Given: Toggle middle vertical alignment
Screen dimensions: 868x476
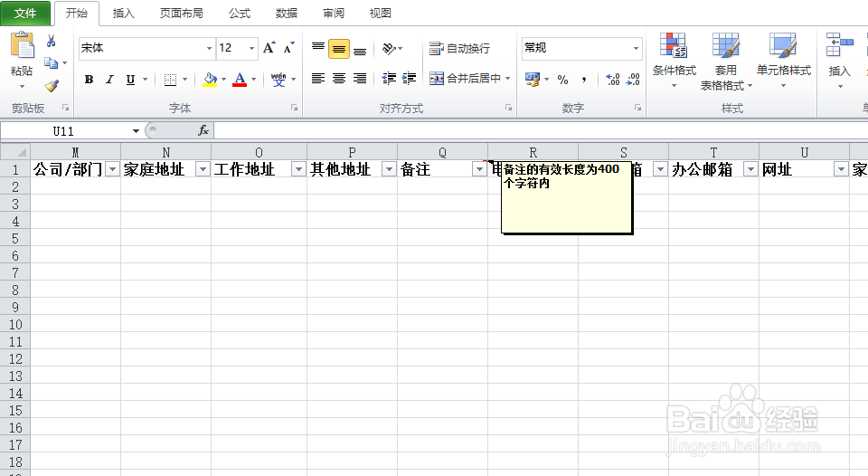Looking at the screenshot, I should pos(339,49).
